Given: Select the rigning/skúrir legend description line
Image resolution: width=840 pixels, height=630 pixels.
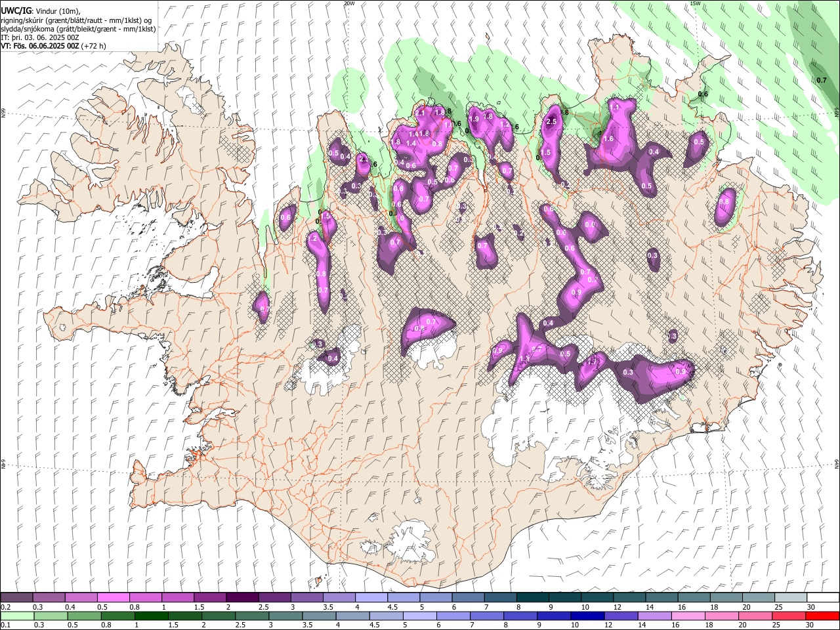Looking at the screenshot, I should (x=76, y=20).
